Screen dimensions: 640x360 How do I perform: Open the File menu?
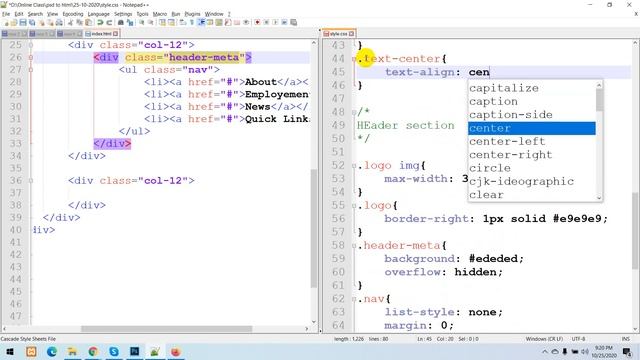point(6,14)
